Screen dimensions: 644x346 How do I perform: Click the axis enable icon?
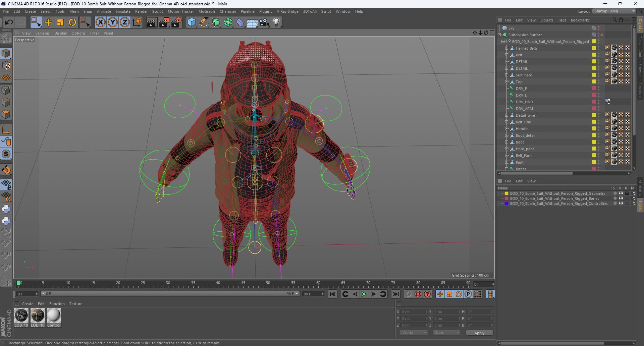(x=6, y=130)
